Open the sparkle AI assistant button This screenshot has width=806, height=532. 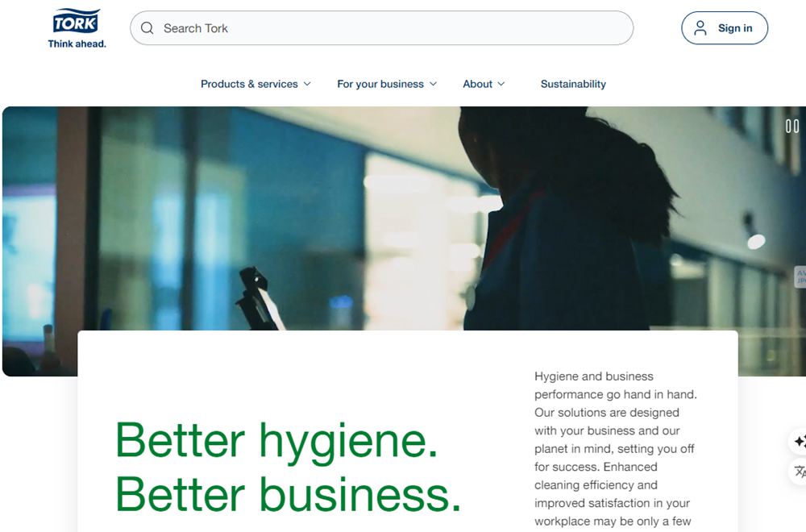pyautogui.click(x=800, y=442)
